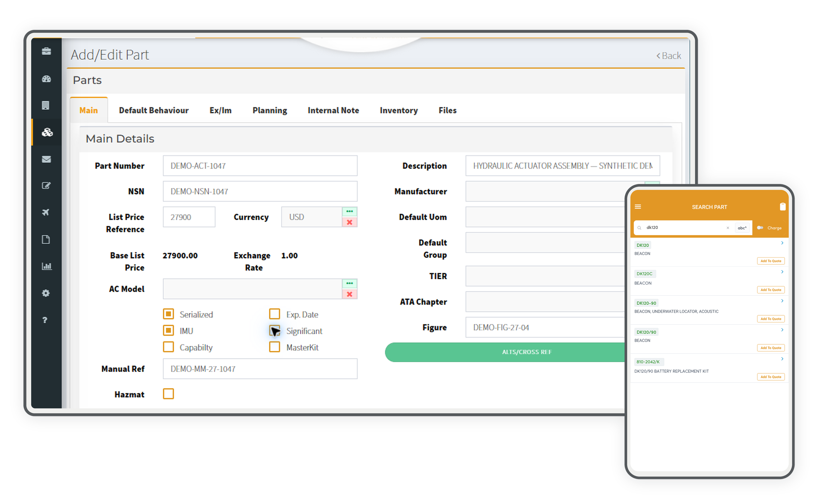Expand the DK120C result chevron
The image size is (821, 504).
[x=782, y=272]
